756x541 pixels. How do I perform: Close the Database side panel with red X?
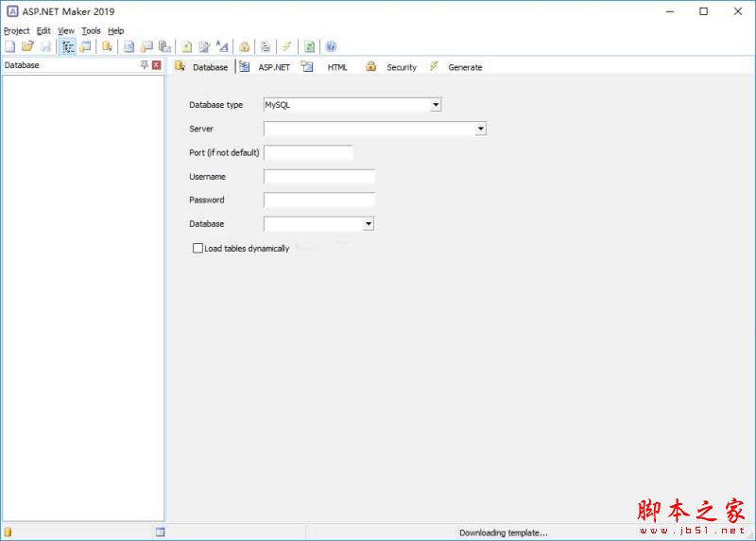pos(157,64)
